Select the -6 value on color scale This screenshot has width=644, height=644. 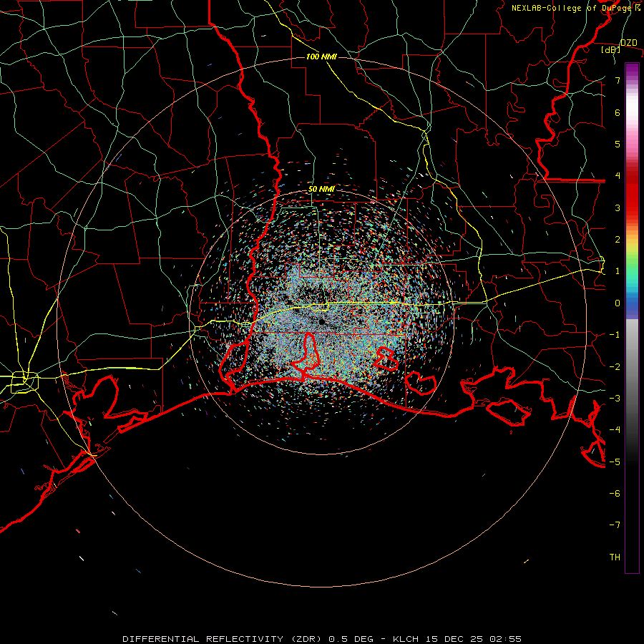(x=615, y=494)
